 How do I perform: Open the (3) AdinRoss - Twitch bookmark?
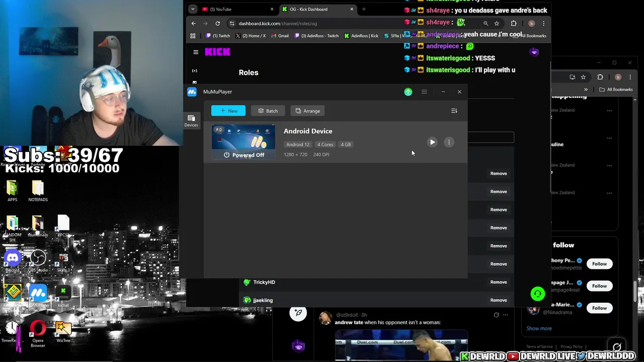[x=316, y=36]
